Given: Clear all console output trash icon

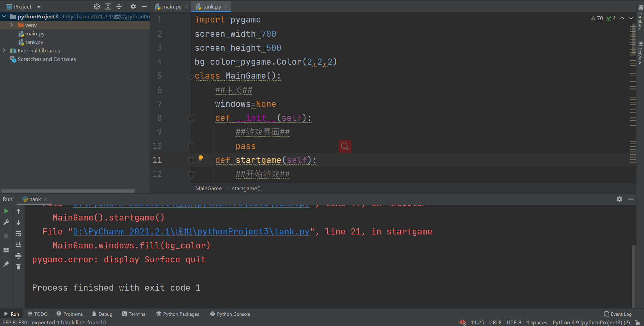Looking at the screenshot, I should [x=18, y=266].
